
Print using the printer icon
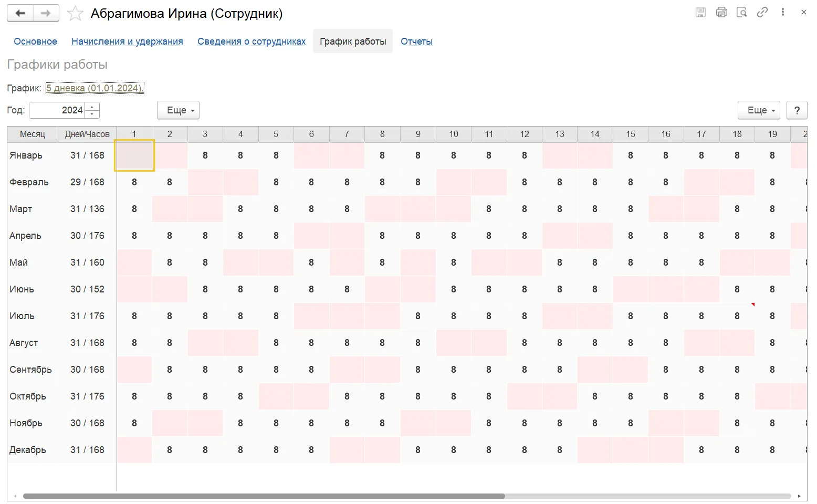coord(721,12)
